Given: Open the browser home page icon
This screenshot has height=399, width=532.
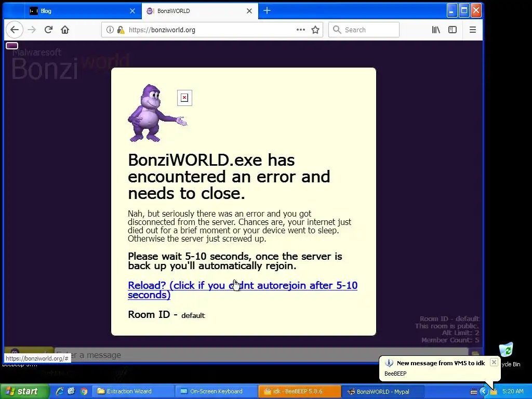Looking at the screenshot, I should click(65, 30).
